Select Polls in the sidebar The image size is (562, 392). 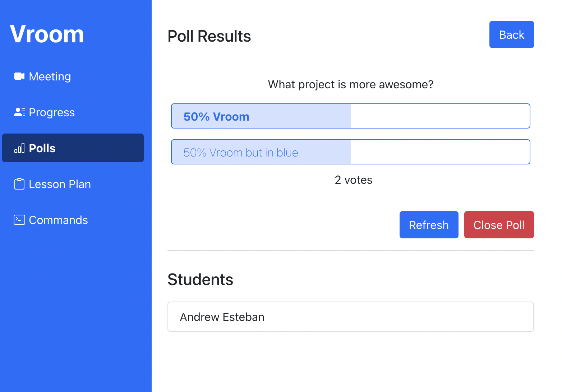(x=42, y=148)
